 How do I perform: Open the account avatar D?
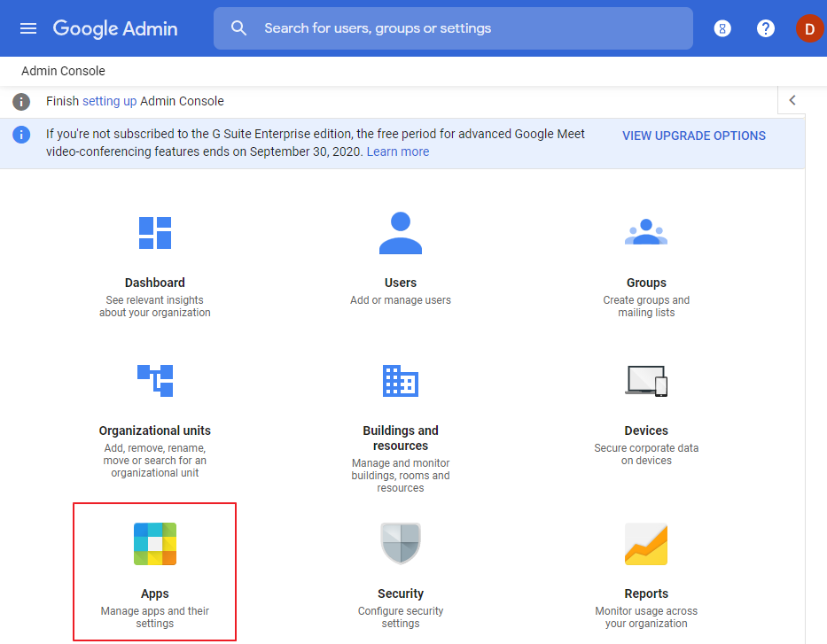click(810, 28)
